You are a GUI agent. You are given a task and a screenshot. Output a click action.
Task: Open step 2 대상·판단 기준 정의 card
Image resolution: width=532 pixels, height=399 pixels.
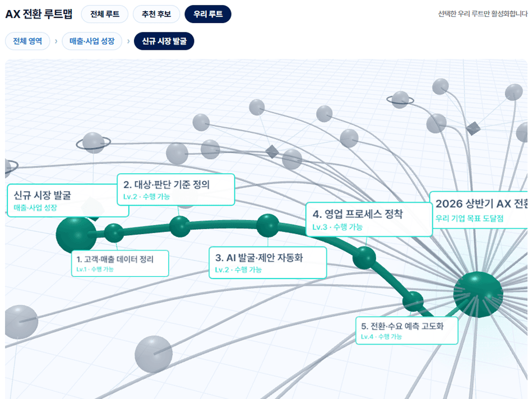point(176,189)
